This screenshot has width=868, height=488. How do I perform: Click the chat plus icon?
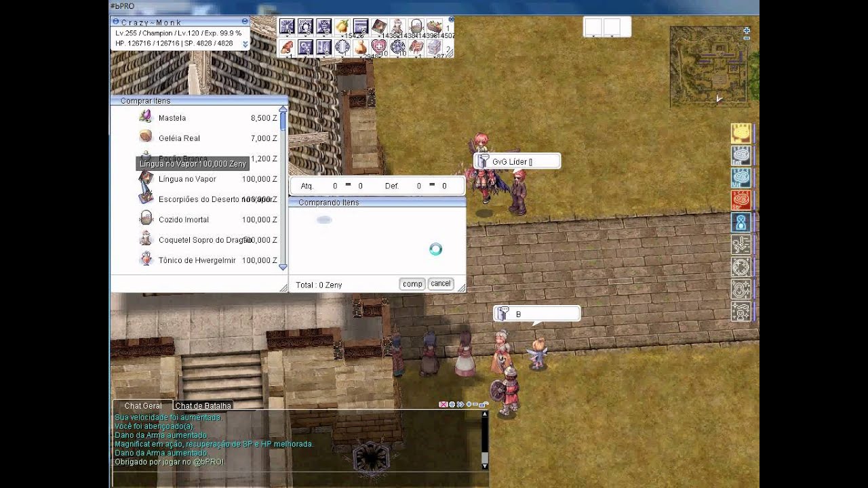[x=469, y=404]
